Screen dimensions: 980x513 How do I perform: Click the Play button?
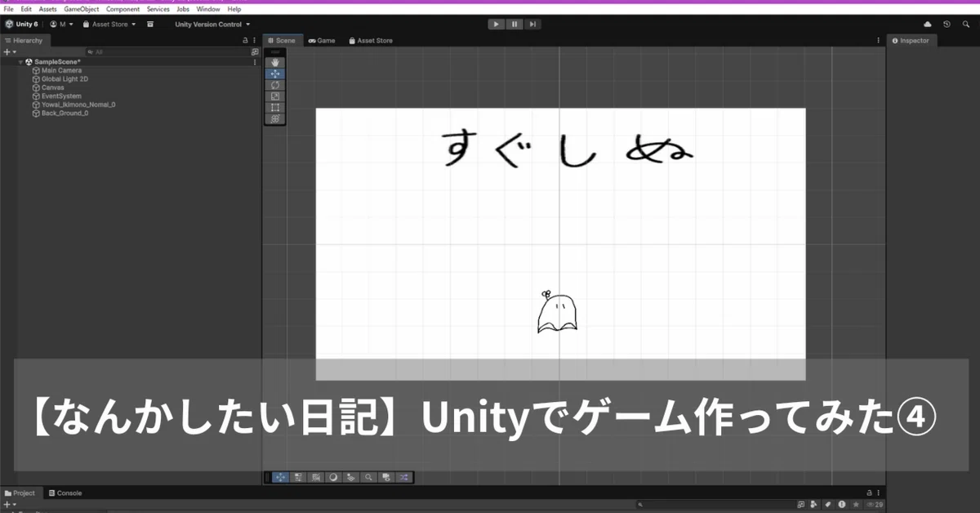(x=496, y=25)
